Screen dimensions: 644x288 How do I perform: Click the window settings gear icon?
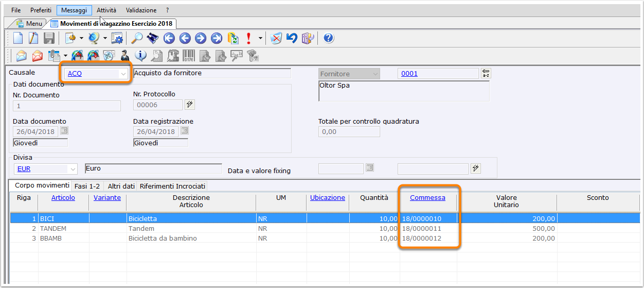pos(117,38)
